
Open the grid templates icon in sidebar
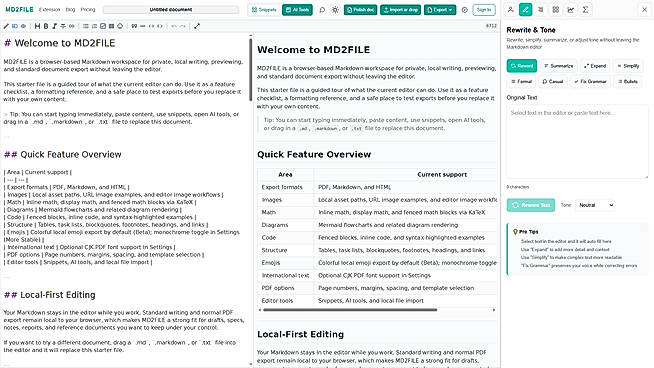point(556,10)
